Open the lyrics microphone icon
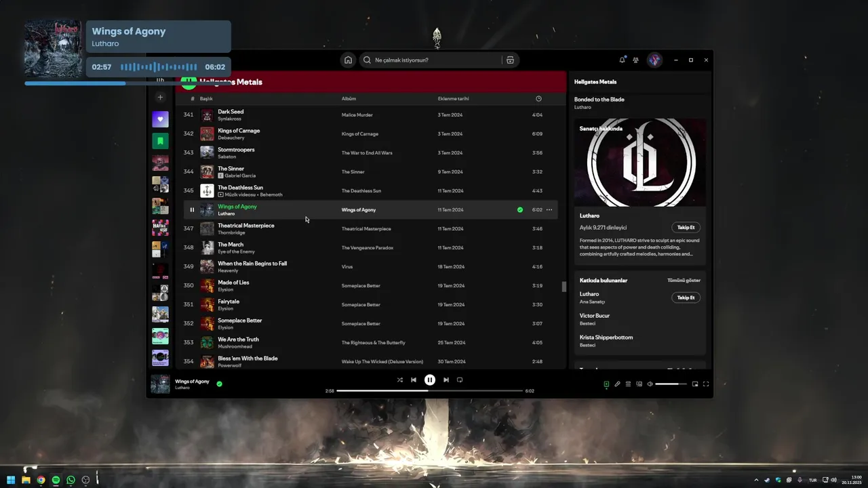 pyautogui.click(x=617, y=384)
